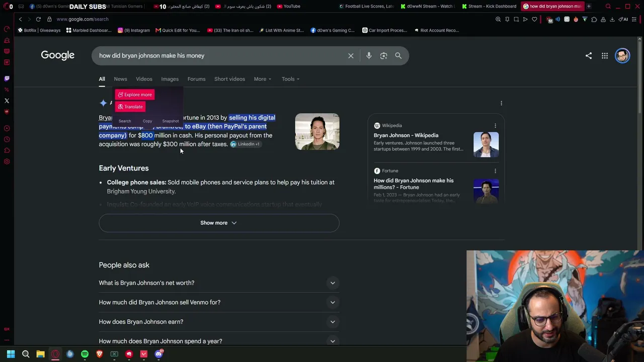The width and height of the screenshot is (644, 362).
Task: Switch to the Images results tab
Action: (x=170, y=79)
